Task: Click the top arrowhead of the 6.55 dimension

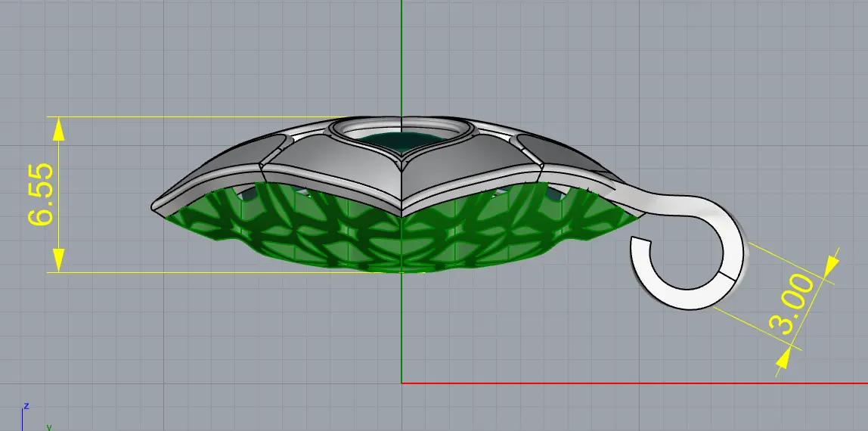Action: click(57, 130)
